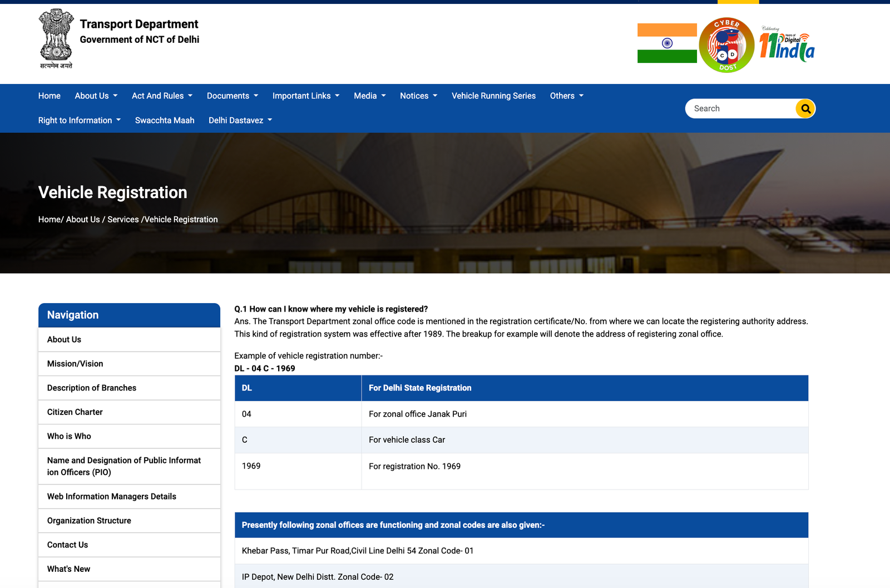Open What's New sidebar link
Screen dimensions: 890x588
(129, 569)
